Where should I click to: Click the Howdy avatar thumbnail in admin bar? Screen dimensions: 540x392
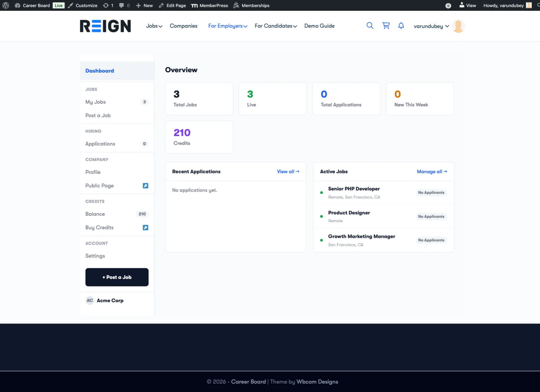[x=529, y=5]
